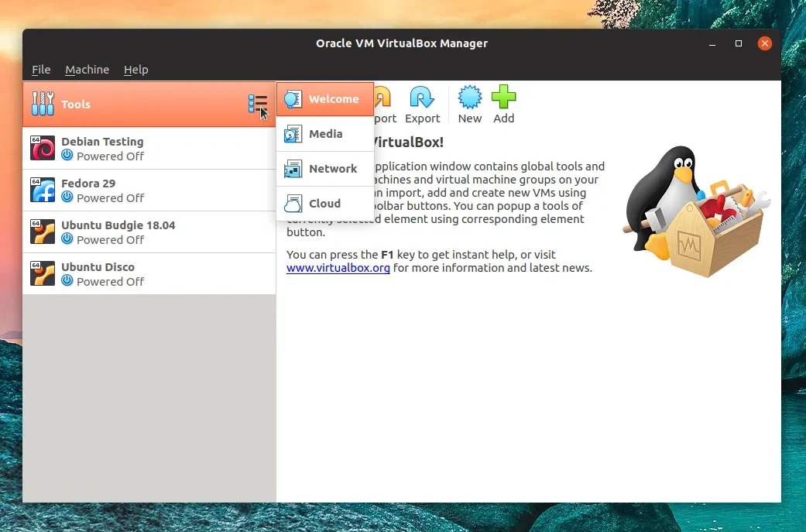The image size is (806, 532).
Task: Open the Help menu
Action: 135,70
